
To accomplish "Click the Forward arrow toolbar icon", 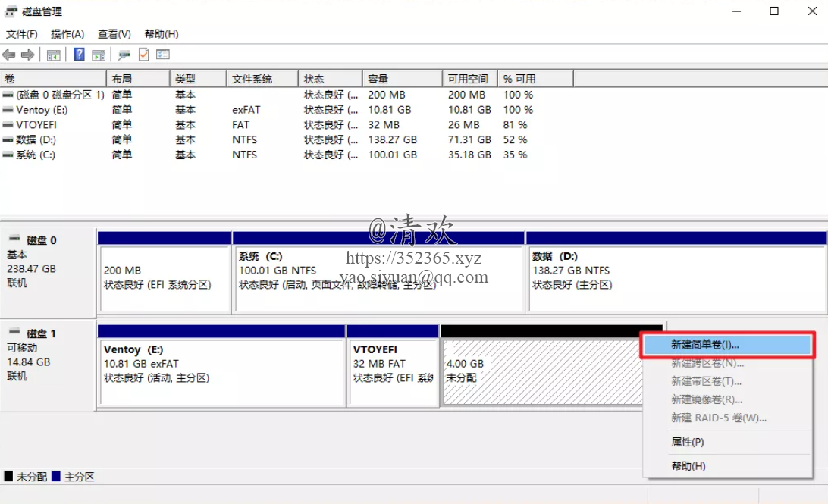I will [27, 55].
